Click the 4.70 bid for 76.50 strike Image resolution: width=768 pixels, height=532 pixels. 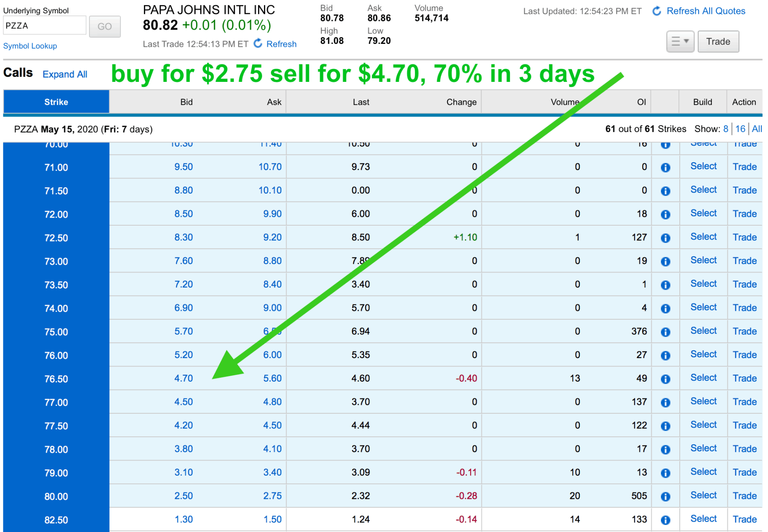pyautogui.click(x=184, y=379)
